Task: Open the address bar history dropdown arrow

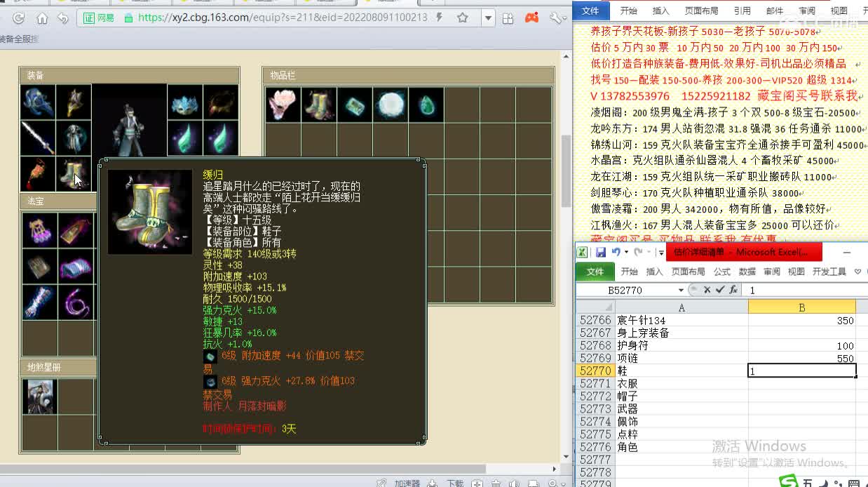Action: 488,18
